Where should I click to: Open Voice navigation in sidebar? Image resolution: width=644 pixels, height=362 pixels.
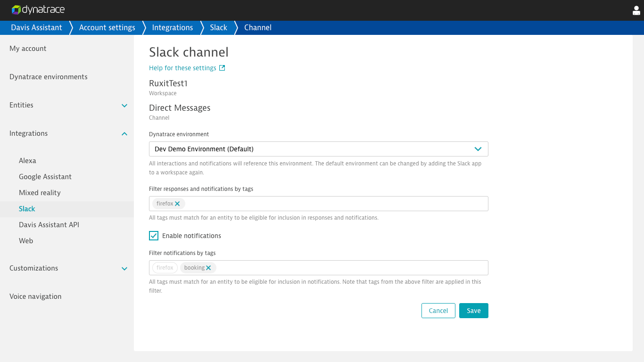tap(35, 296)
